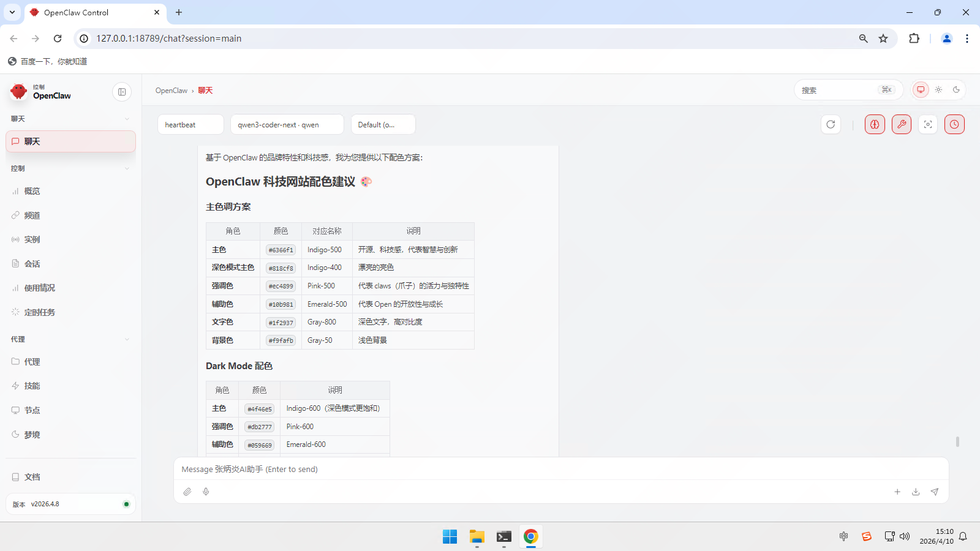The image size is (980, 551).
Task: Collapse the 代理 sidebar section chevron
Action: tap(127, 339)
